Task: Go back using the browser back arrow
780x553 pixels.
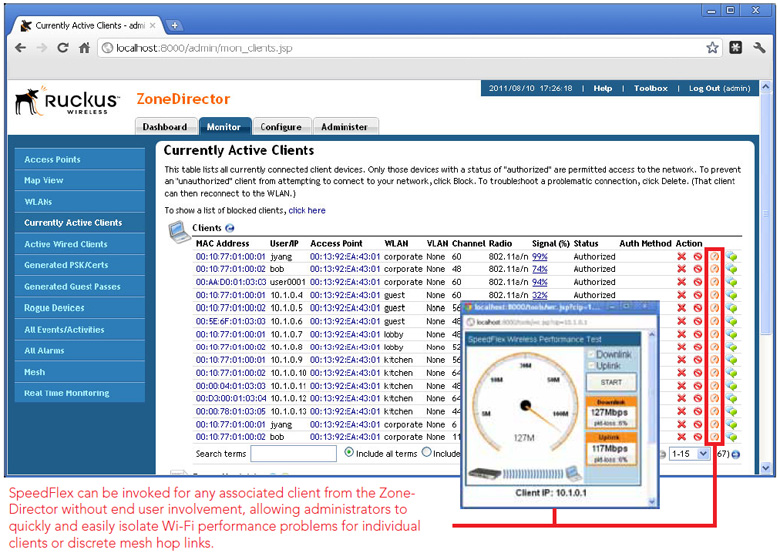Action: [20, 48]
